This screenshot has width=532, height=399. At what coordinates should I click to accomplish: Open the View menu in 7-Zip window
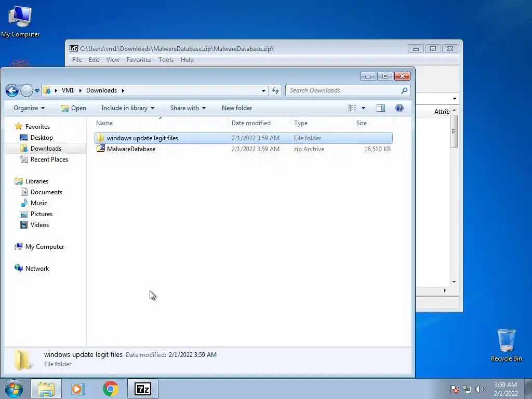113,60
